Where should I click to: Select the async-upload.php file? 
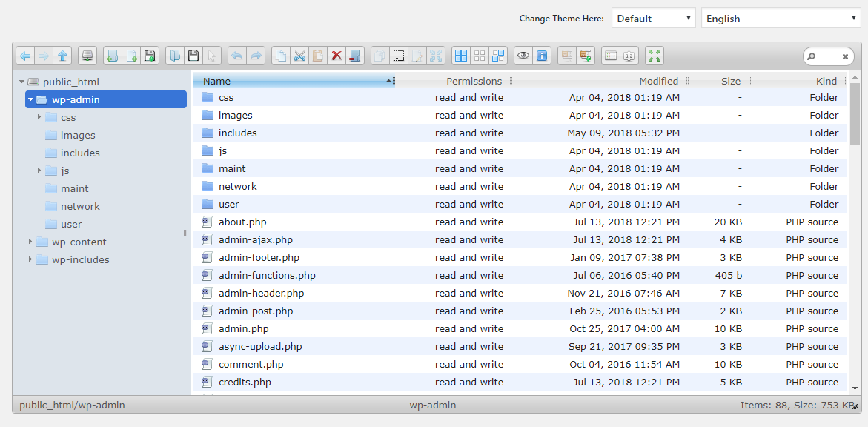coord(520,347)
